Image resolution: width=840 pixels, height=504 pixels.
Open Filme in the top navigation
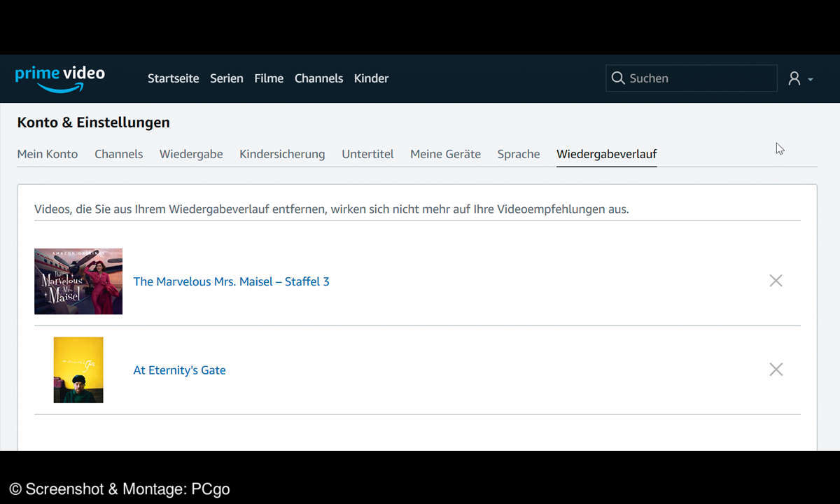[269, 78]
